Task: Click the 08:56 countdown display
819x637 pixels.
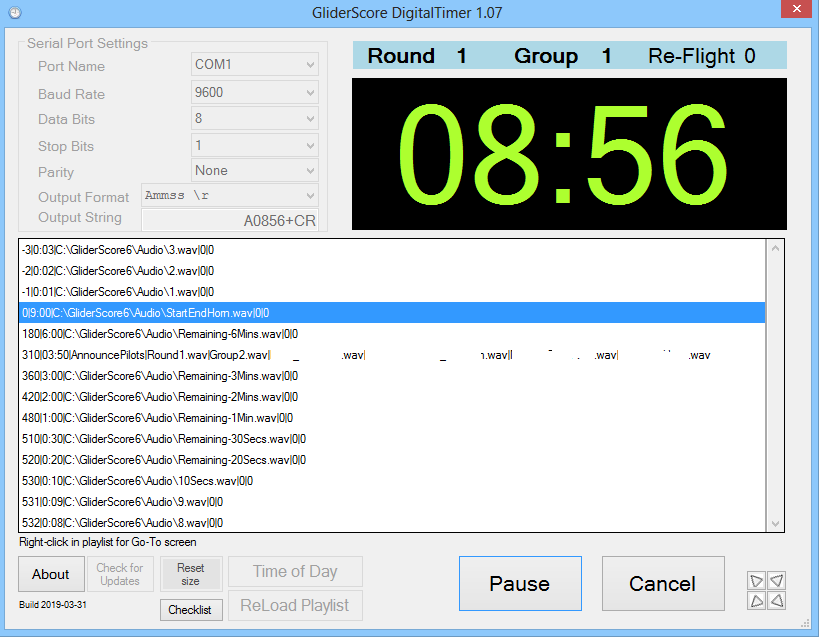Action: (569, 154)
